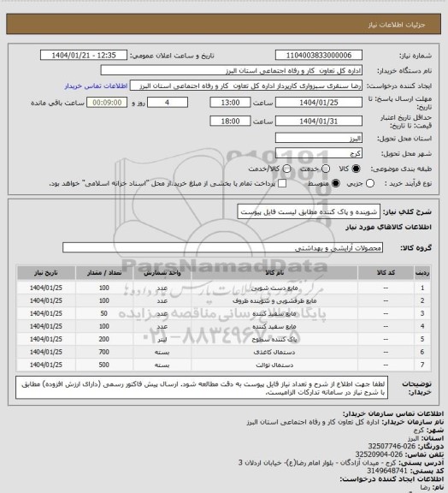Image resolution: width=448 pixels, height=493 pixels.
Task: Click the buyer notes text box
Action: click(202, 388)
